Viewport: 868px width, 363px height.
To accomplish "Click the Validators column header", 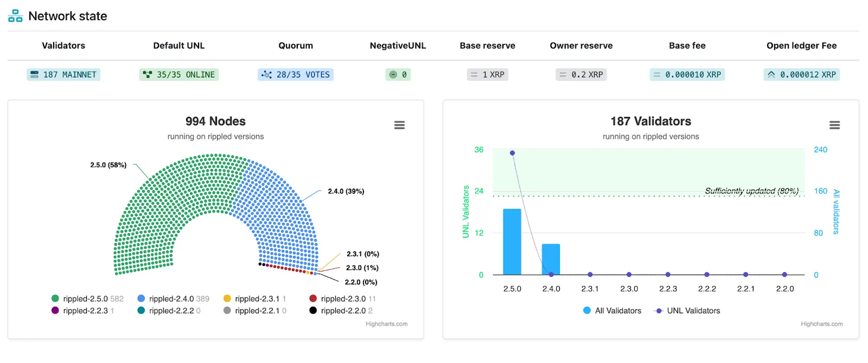I will pyautogui.click(x=63, y=46).
